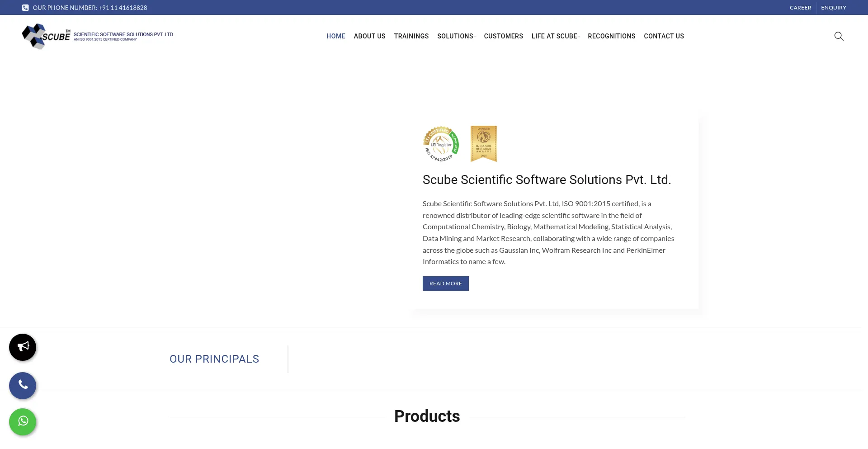Image resolution: width=868 pixels, height=449 pixels.
Task: Click the LEI Certified badge image
Action: click(441, 144)
